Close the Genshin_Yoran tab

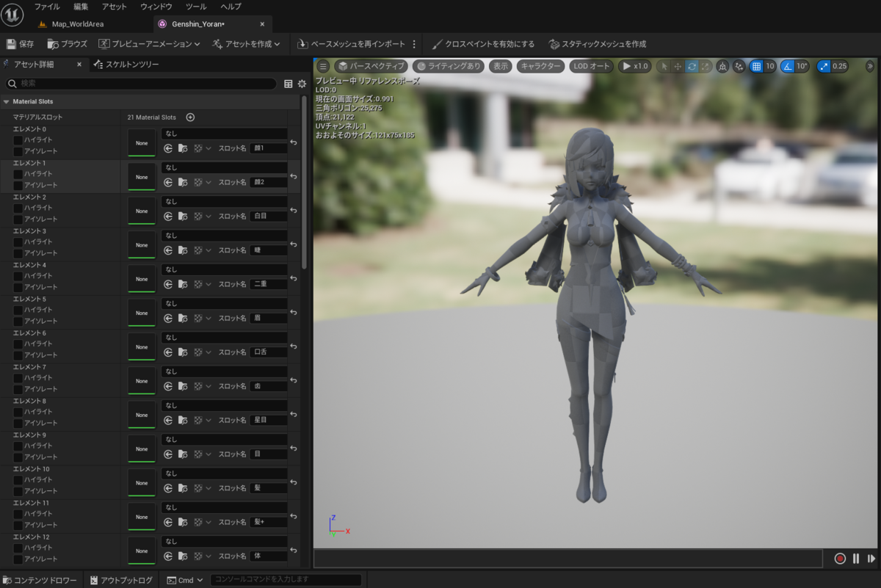coord(262,24)
